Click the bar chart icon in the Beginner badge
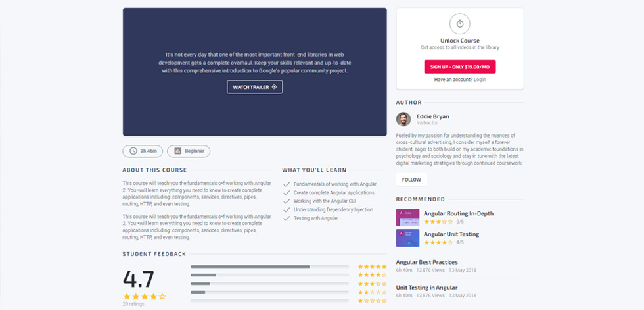644x310 pixels. 178,151
